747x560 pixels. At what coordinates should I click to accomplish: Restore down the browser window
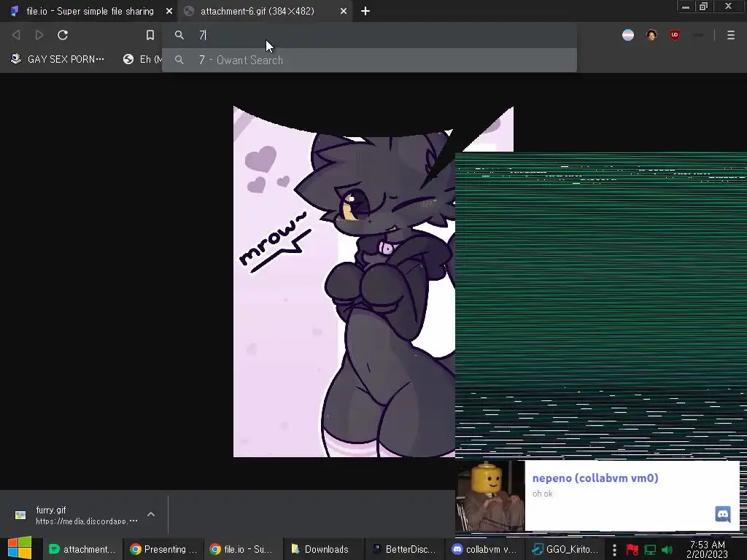[703, 6]
